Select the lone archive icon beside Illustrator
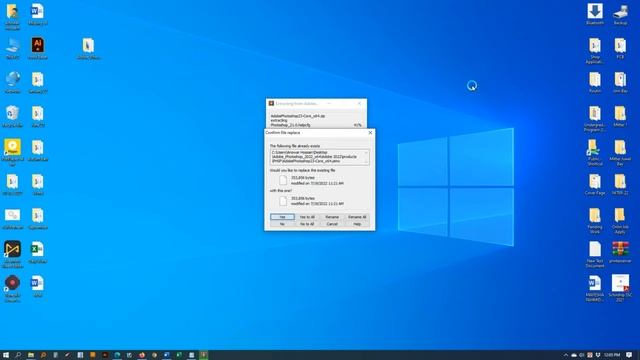This screenshot has width=640, height=360. 88,48
